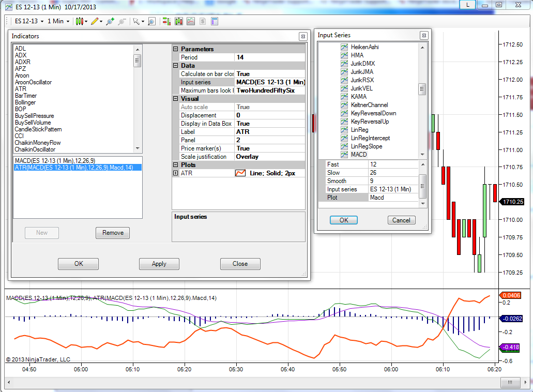Select ChaikinMoneyFlow in the indicators list
The width and height of the screenshot is (533, 392).
[38, 143]
